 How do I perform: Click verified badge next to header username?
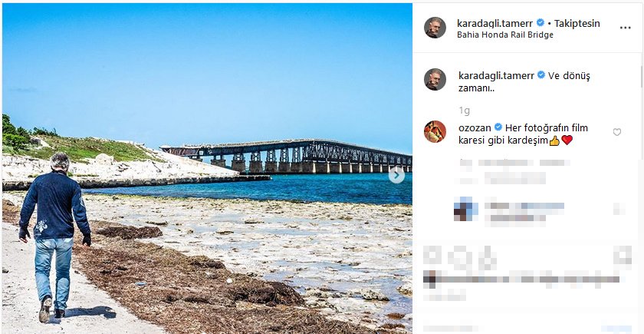tap(540, 23)
